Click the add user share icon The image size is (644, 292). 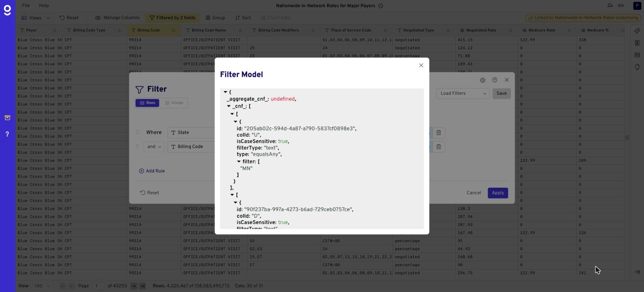point(610,6)
